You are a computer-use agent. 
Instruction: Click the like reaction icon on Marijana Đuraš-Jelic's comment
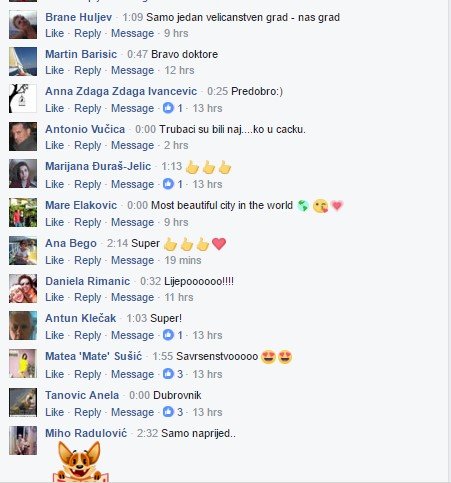point(168,184)
